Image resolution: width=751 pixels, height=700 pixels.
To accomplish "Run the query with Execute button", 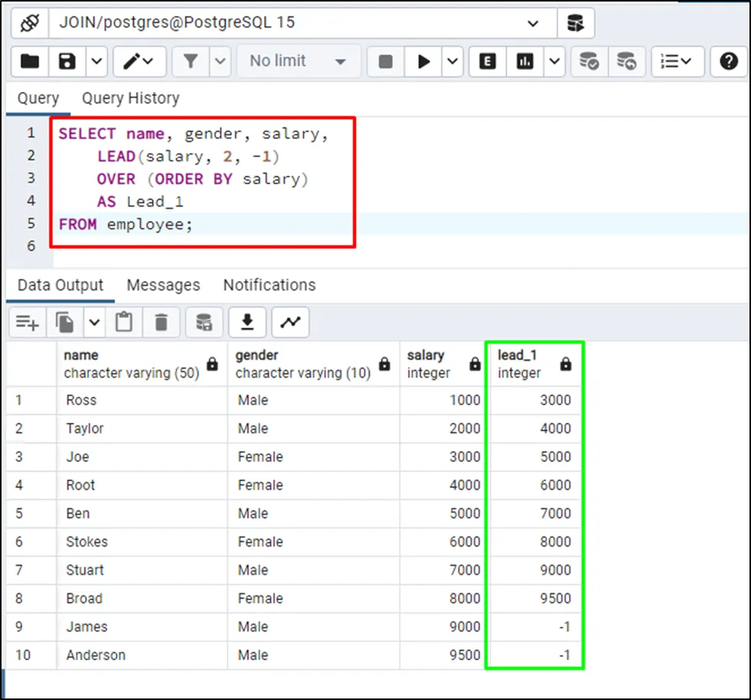I will click(423, 61).
